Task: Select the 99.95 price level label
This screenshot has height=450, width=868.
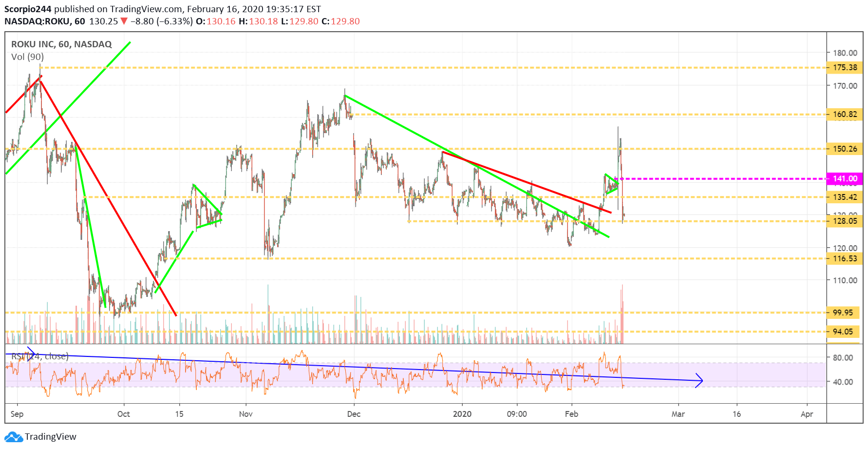Action: click(x=843, y=313)
